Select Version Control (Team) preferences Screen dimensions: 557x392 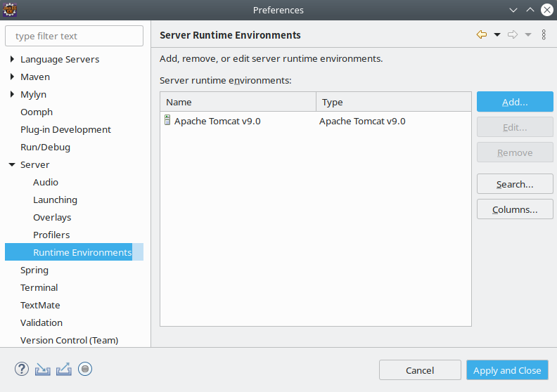69,340
